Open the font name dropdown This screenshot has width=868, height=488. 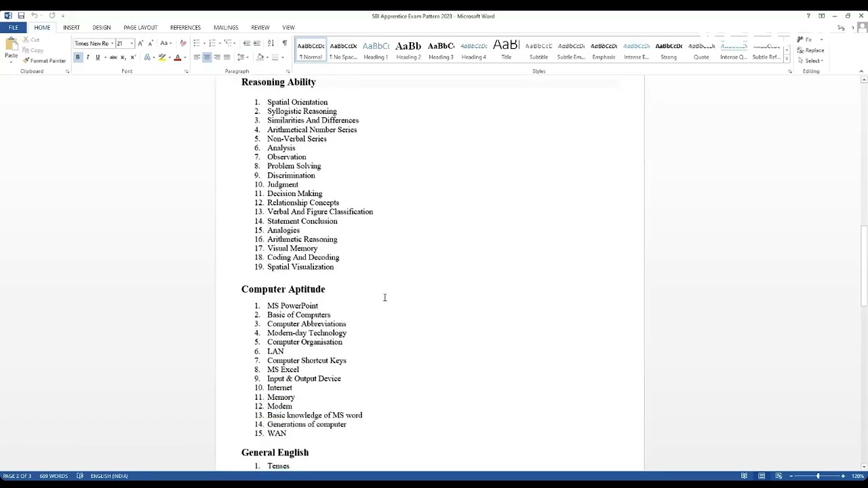111,43
